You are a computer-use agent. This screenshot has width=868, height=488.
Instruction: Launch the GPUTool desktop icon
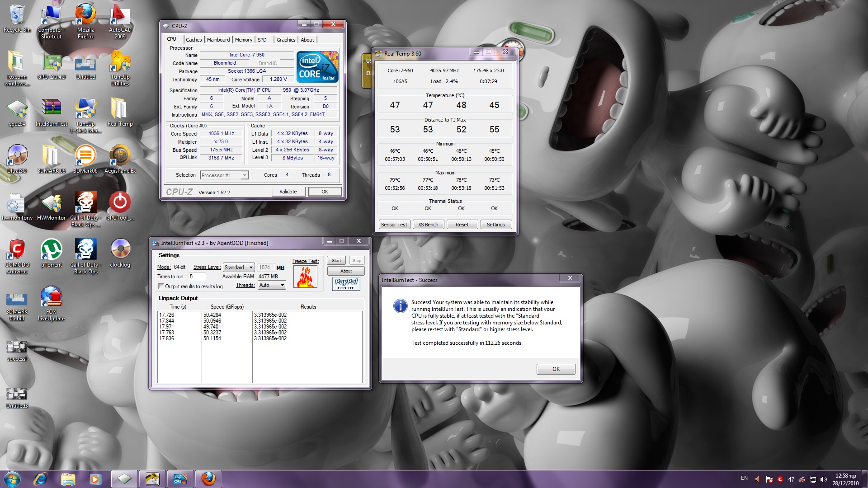pyautogui.click(x=120, y=206)
